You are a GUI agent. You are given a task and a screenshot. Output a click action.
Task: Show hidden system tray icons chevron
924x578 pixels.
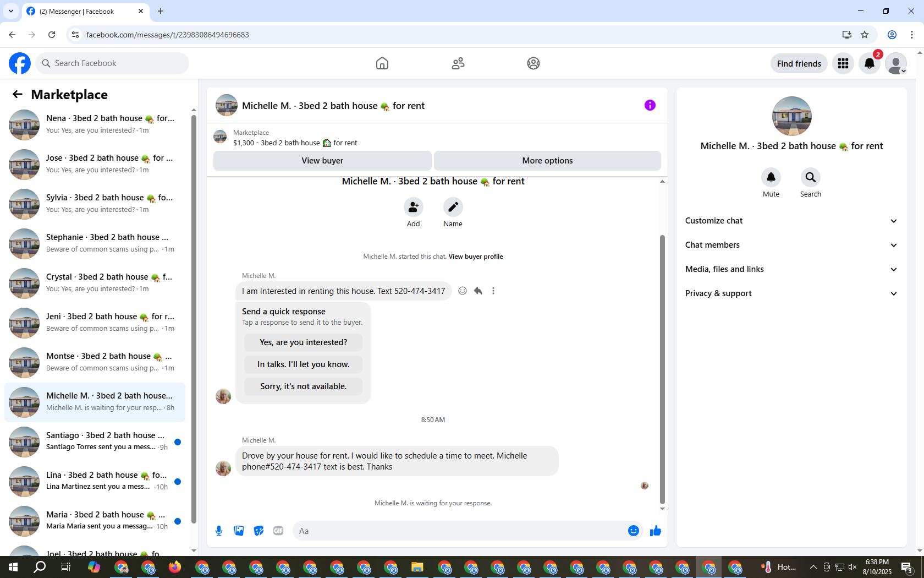coord(813,567)
